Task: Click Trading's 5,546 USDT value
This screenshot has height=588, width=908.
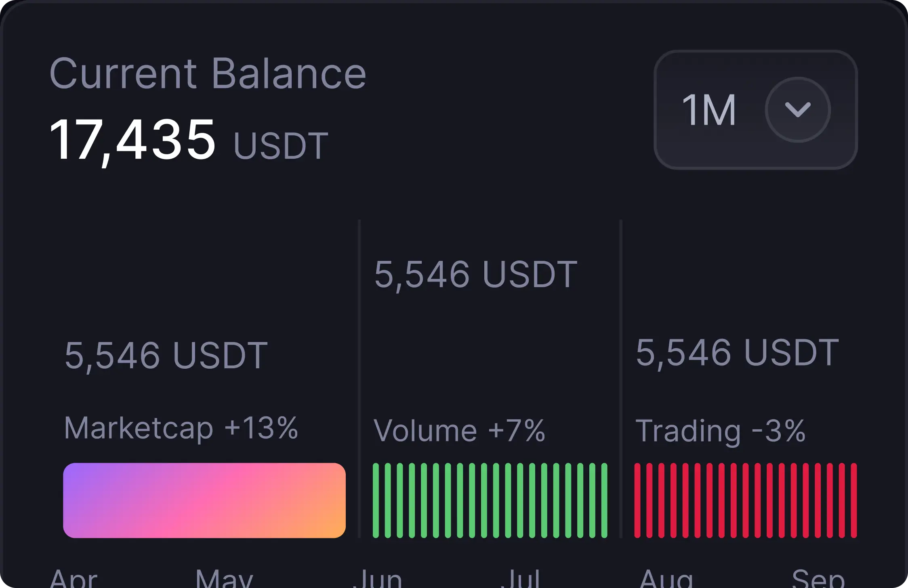Action: click(737, 353)
